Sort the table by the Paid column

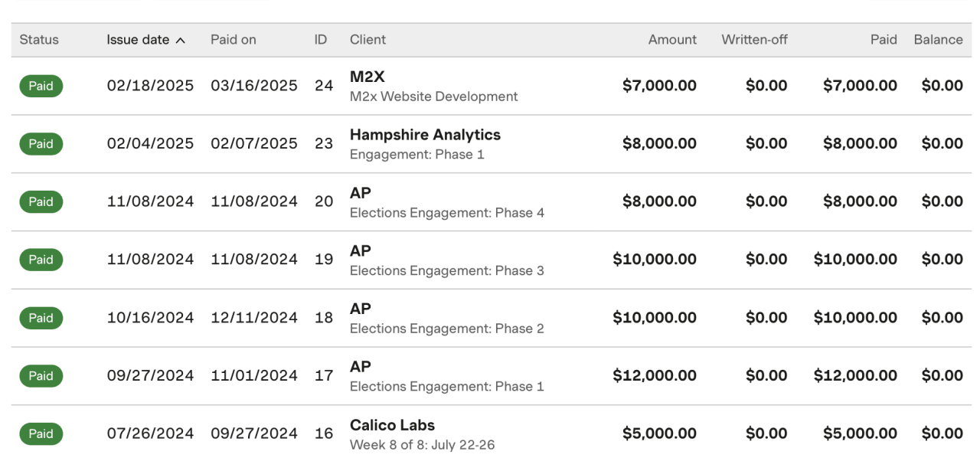(x=883, y=39)
